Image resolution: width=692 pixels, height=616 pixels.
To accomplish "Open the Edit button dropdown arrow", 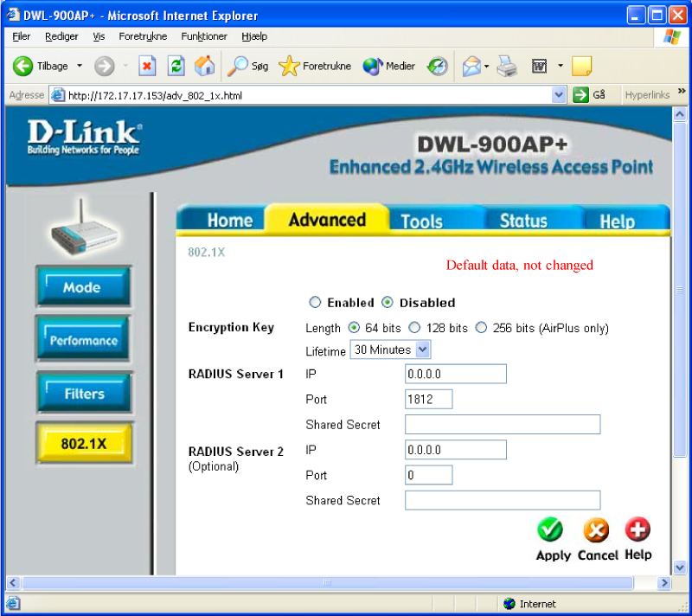I will coord(561,67).
